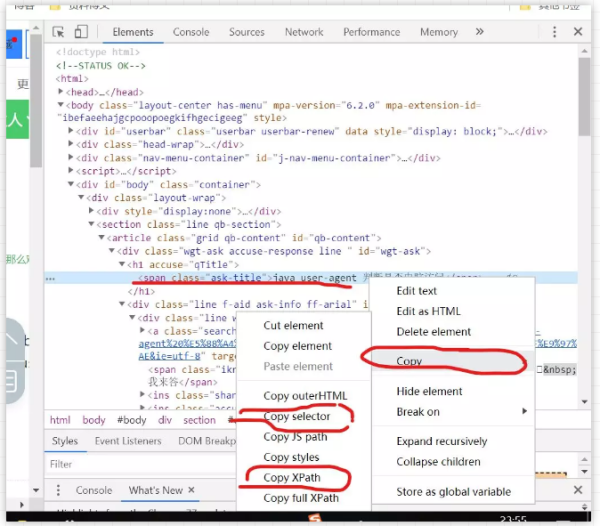Open the console drawer three-dot menu

tap(58, 490)
